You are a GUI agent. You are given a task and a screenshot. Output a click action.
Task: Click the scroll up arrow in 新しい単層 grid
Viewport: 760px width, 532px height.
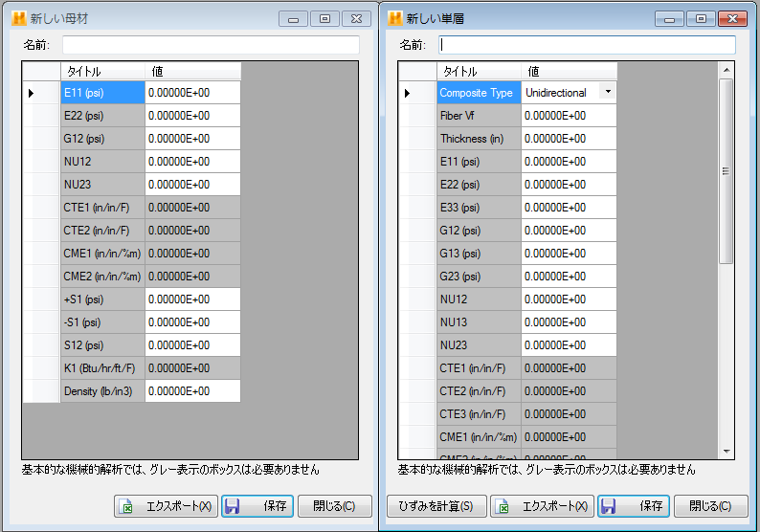coord(726,70)
